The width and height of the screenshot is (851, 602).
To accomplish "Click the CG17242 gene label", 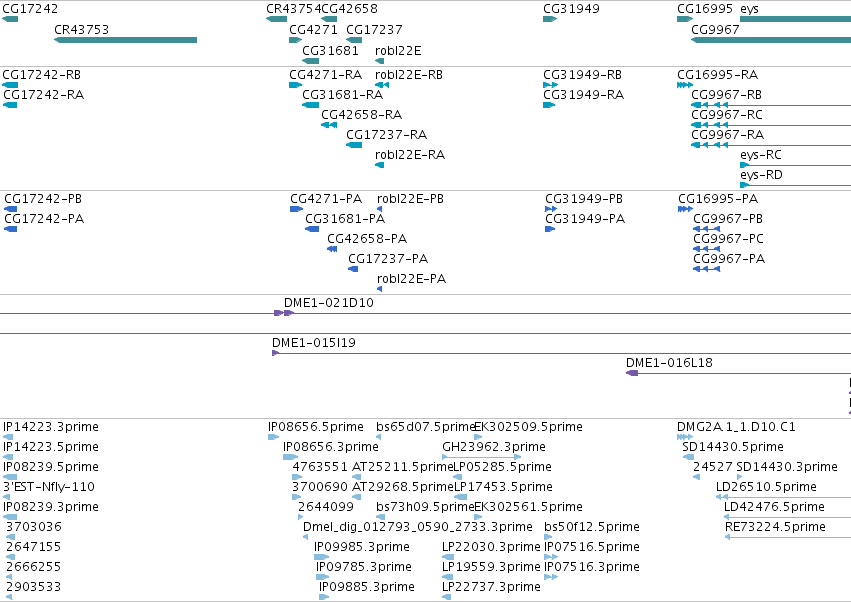I will pyautogui.click(x=30, y=9).
